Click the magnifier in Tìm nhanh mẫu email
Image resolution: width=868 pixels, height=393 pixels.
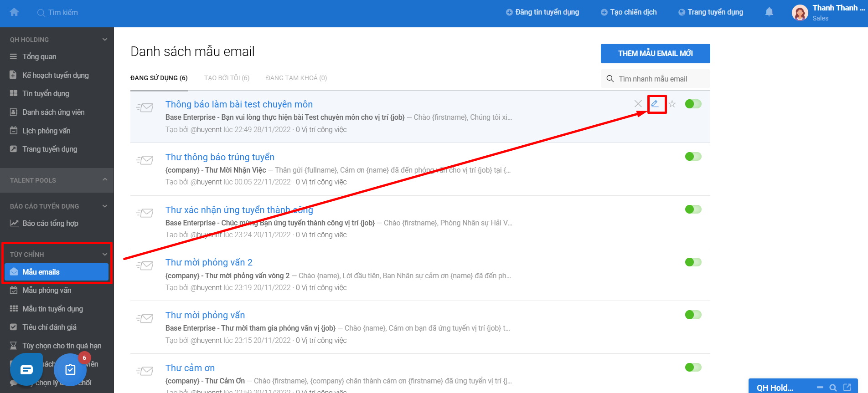[x=610, y=79]
